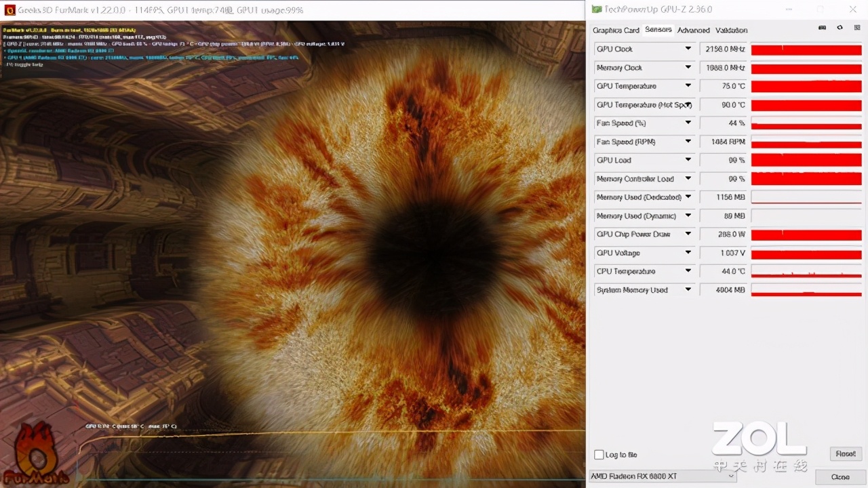Click the Fan Speed (%) history graph
The image size is (868, 488).
click(806, 123)
